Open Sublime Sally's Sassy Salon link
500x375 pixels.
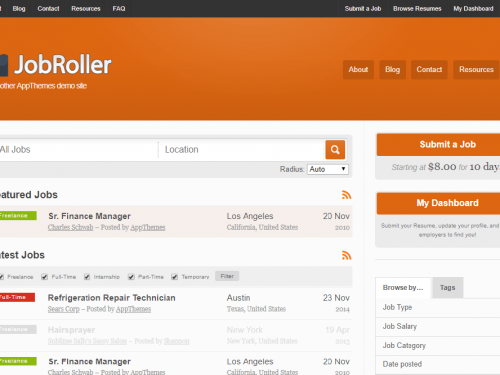click(87, 341)
